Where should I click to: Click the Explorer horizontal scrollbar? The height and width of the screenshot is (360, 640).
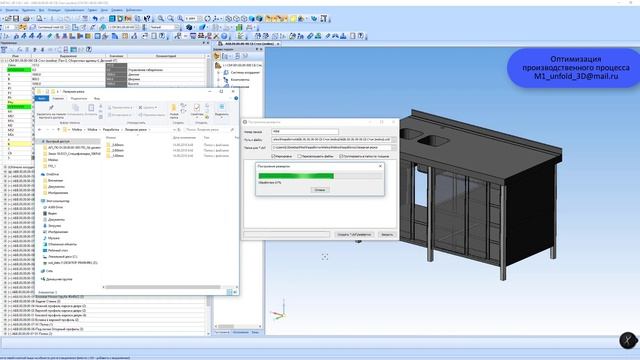pyautogui.click(x=162, y=287)
